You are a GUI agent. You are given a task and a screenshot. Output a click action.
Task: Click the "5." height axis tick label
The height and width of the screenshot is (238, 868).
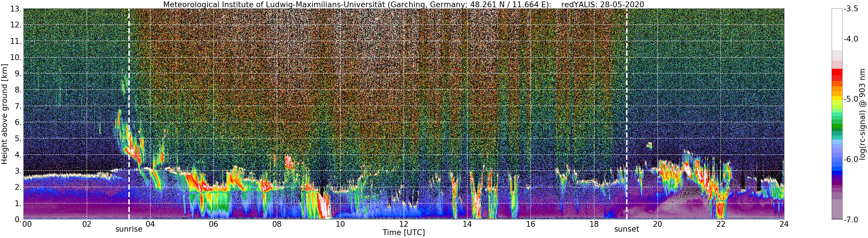pyautogui.click(x=18, y=139)
